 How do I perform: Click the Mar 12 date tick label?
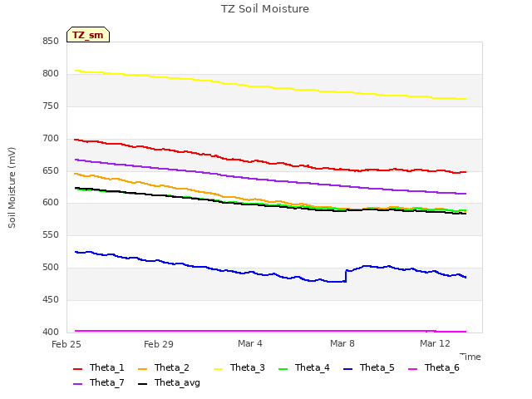point(435,343)
